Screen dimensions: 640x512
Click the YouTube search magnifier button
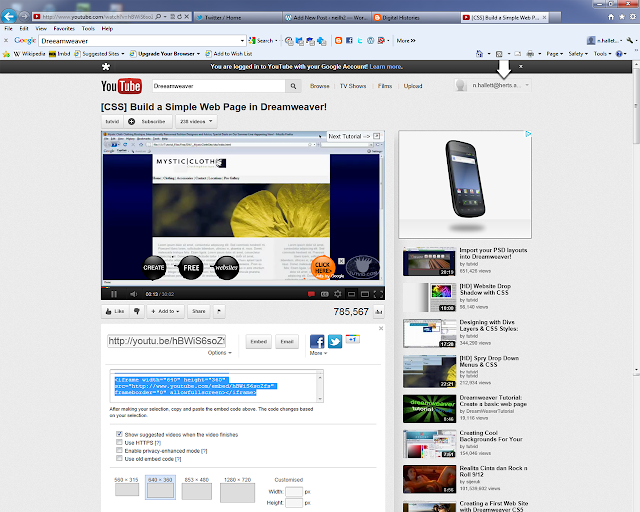click(293, 86)
